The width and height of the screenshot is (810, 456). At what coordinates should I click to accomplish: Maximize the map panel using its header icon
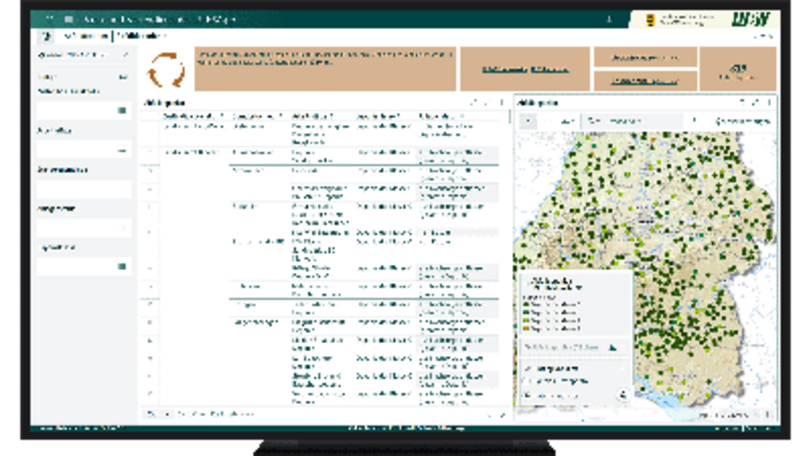pyautogui.click(x=755, y=102)
